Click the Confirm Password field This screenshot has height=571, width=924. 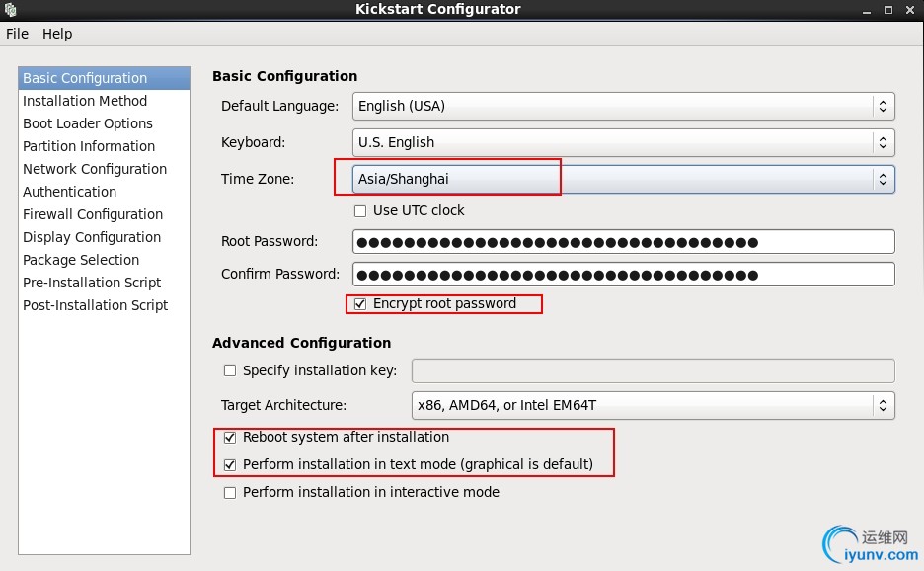tap(623, 275)
